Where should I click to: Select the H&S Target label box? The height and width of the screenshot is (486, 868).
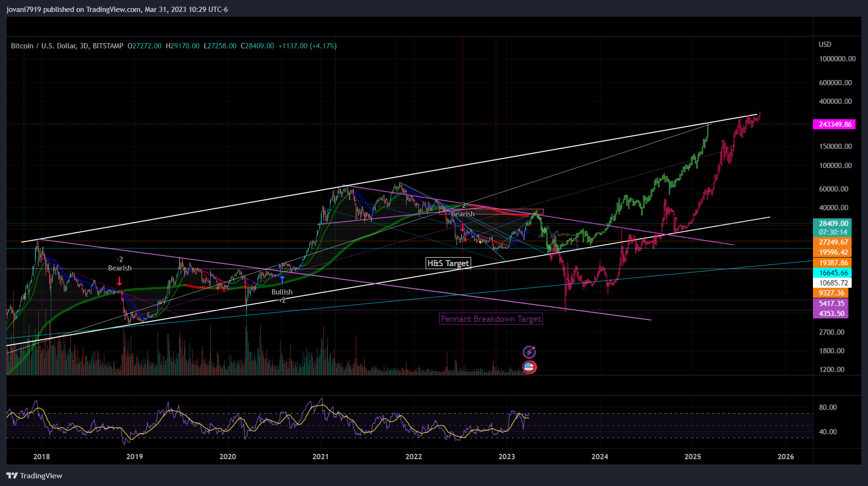tap(448, 263)
